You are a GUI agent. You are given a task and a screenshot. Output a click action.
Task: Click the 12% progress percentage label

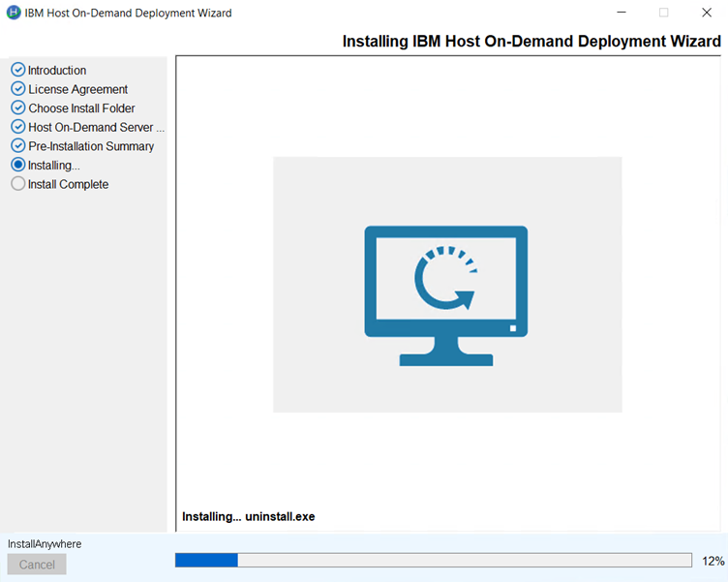pyautogui.click(x=713, y=562)
